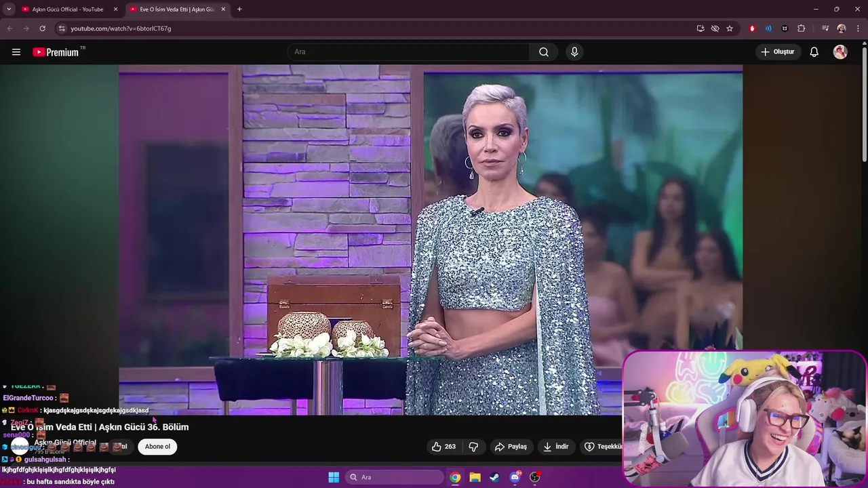Open the black cat extension icon
The image size is (868, 488).
coord(785,28)
